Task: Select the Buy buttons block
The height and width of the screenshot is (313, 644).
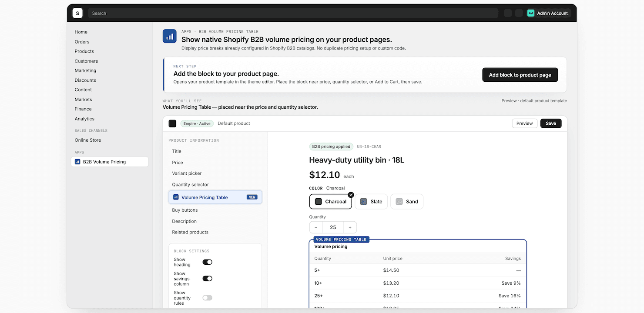Action: coord(185,210)
